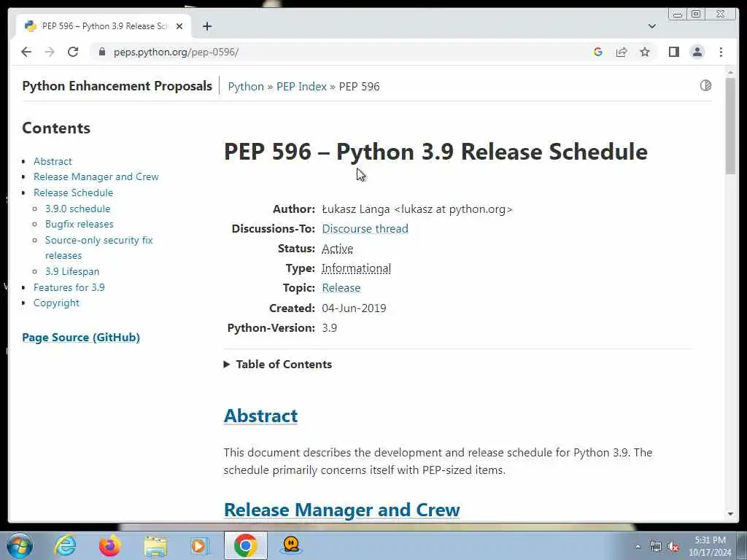Click the created date 04-Jun-2019
Viewport: 747px width, 560px height.
tap(354, 308)
